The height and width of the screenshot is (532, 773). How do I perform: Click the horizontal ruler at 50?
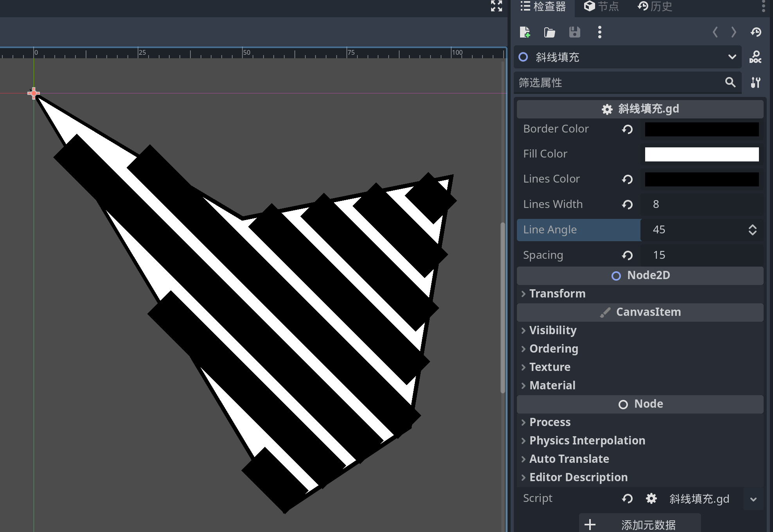(246, 53)
